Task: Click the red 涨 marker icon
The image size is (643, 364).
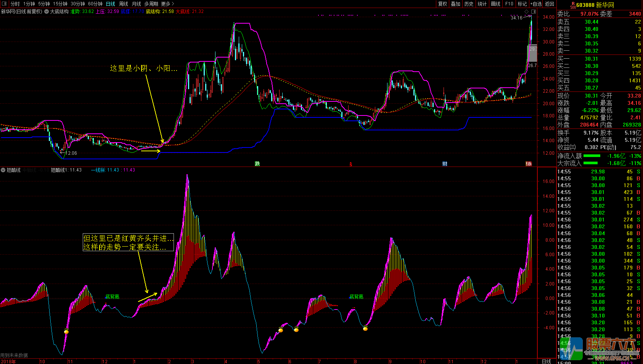Action: [x=529, y=164]
